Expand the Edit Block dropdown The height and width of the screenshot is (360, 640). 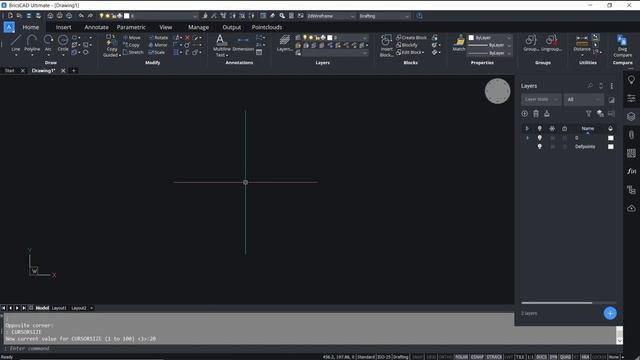[x=423, y=52]
